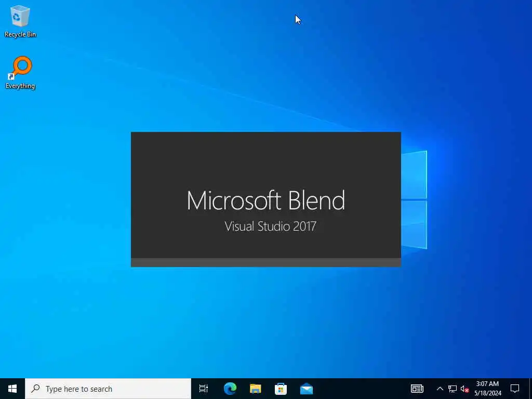Show hidden system tray icons
The height and width of the screenshot is (399, 532).
(440, 389)
